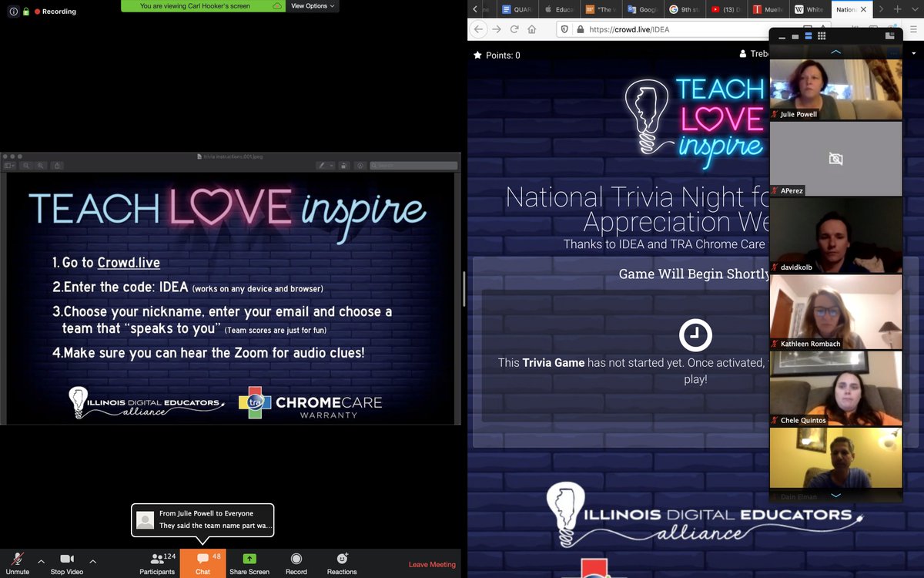Screen dimensions: 924x578
Task: Go back in the Firefox browser
Action: click(478, 29)
